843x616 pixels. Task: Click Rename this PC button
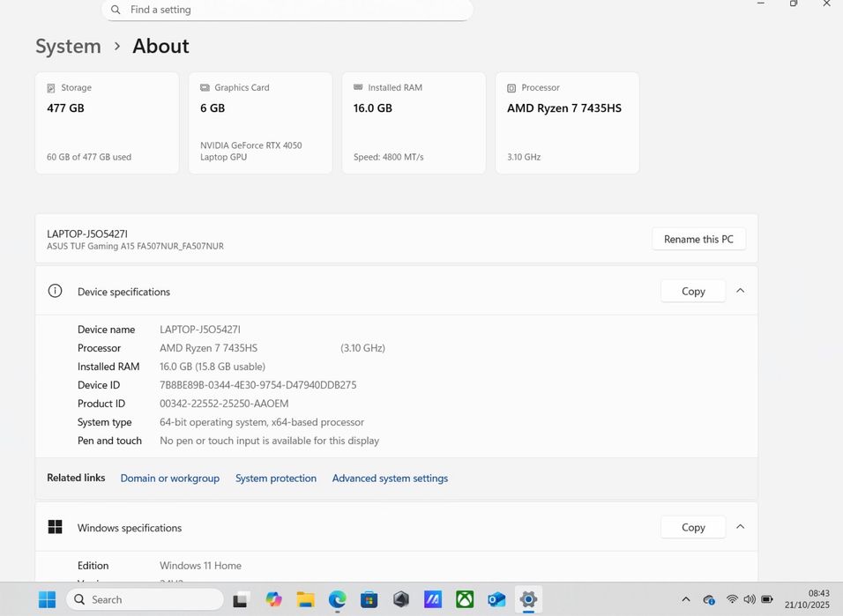coord(698,239)
